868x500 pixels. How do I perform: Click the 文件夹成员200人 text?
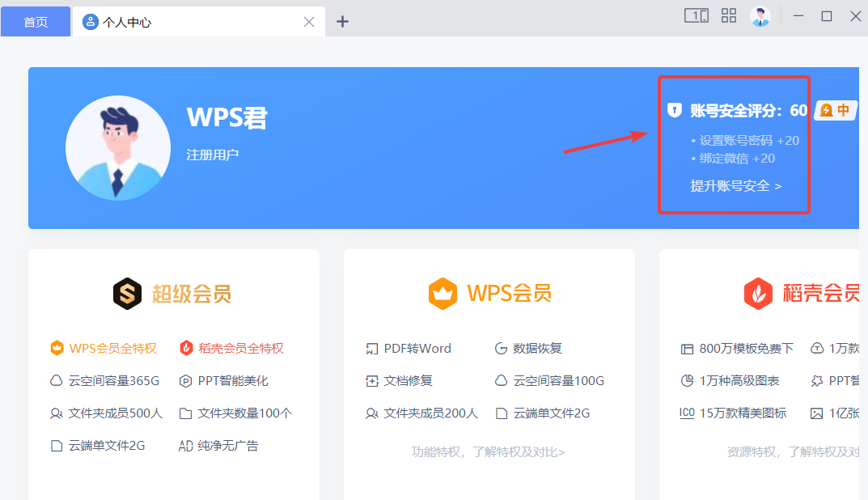430,413
